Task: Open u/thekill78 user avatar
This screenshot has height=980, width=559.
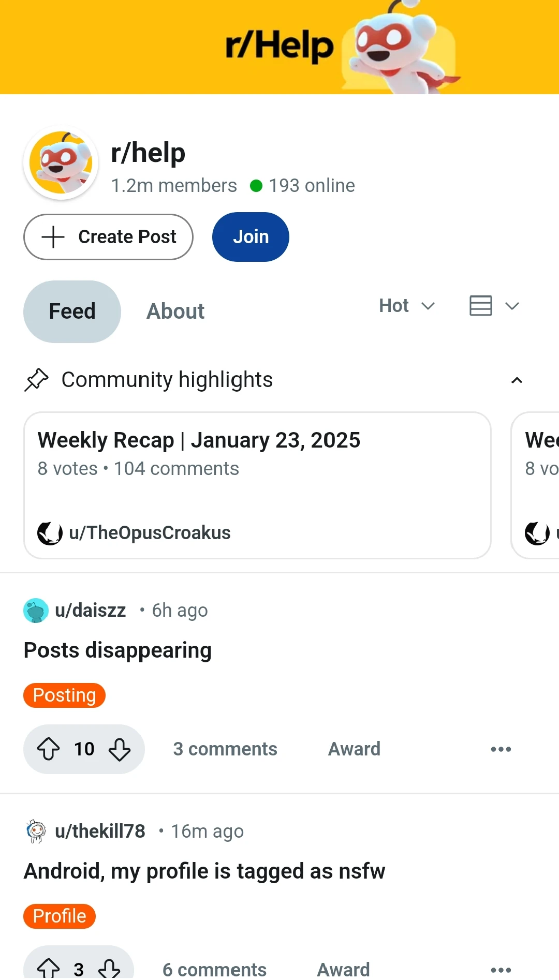Action: click(36, 831)
